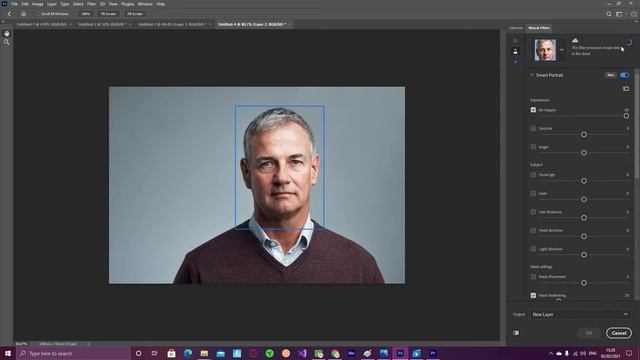Open Microsoft Edge from the taskbar

click(x=188, y=353)
